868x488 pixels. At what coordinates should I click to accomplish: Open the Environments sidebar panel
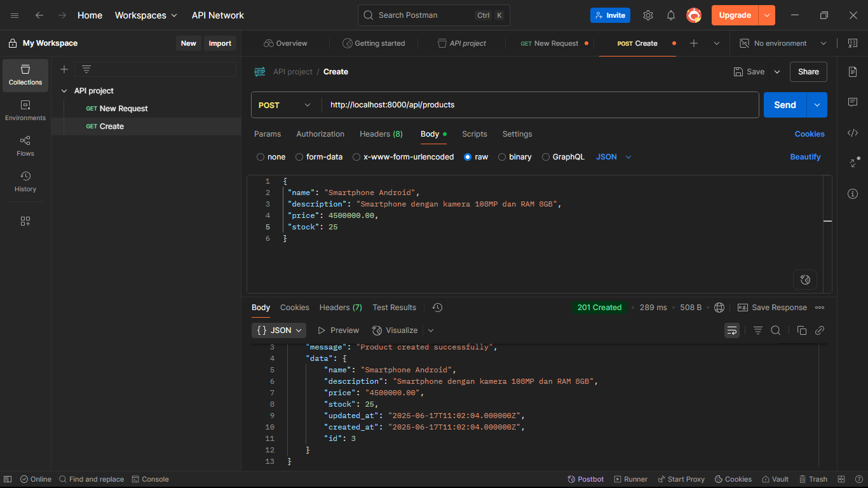pyautogui.click(x=25, y=111)
